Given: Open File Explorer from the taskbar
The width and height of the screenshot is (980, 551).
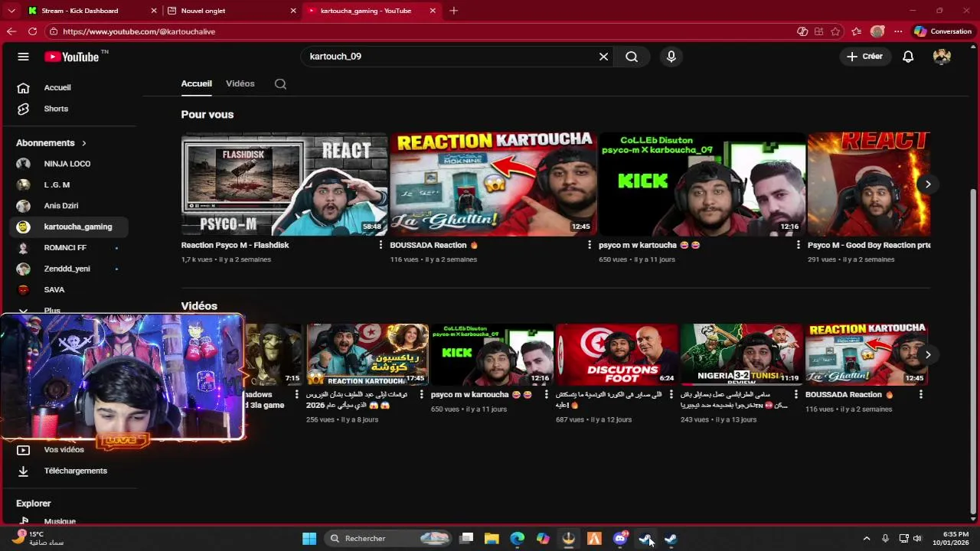Looking at the screenshot, I should [x=492, y=539].
